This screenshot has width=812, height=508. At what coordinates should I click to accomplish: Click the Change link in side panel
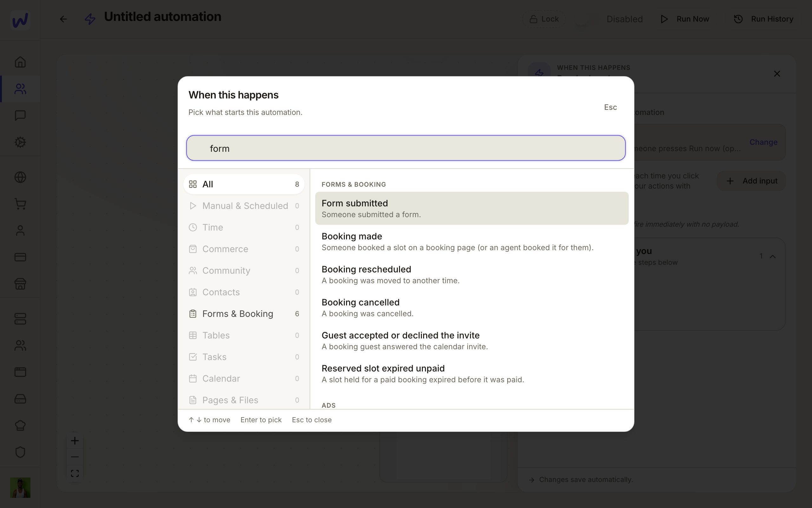click(763, 142)
